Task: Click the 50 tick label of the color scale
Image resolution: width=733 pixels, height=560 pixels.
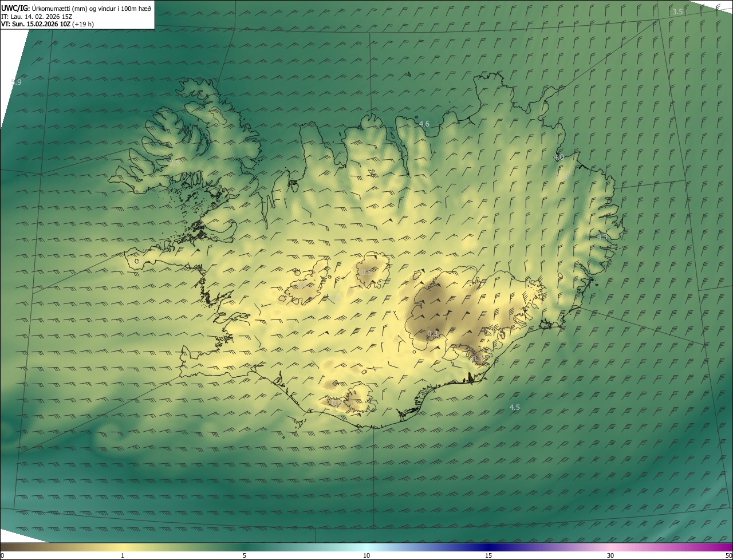Action: 728,555
